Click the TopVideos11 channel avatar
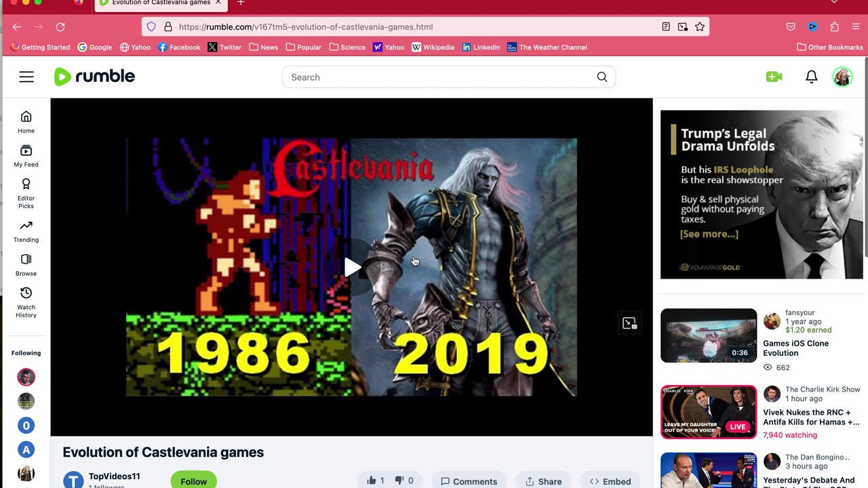This screenshot has width=868, height=488. (73, 480)
